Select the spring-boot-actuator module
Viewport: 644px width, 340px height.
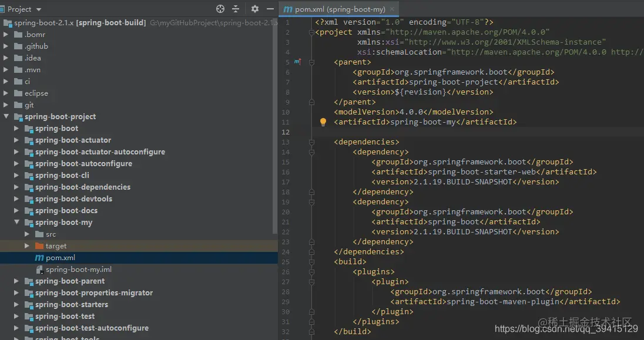coord(73,140)
